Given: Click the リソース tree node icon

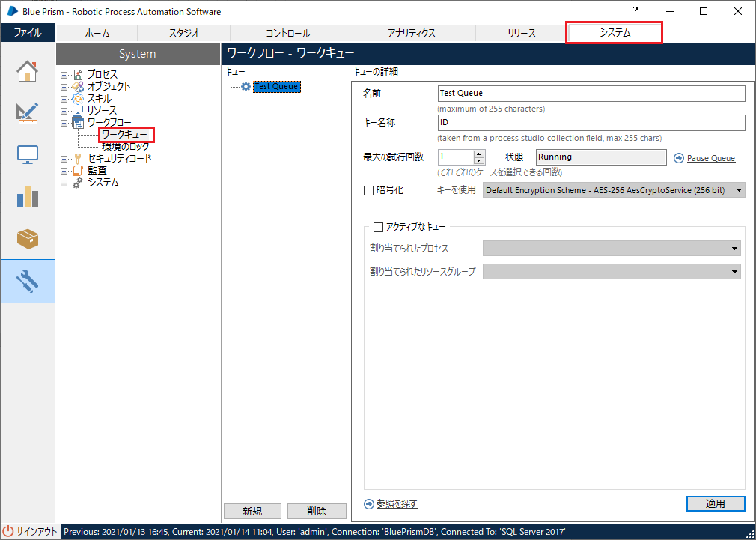Looking at the screenshot, I should tap(78, 111).
